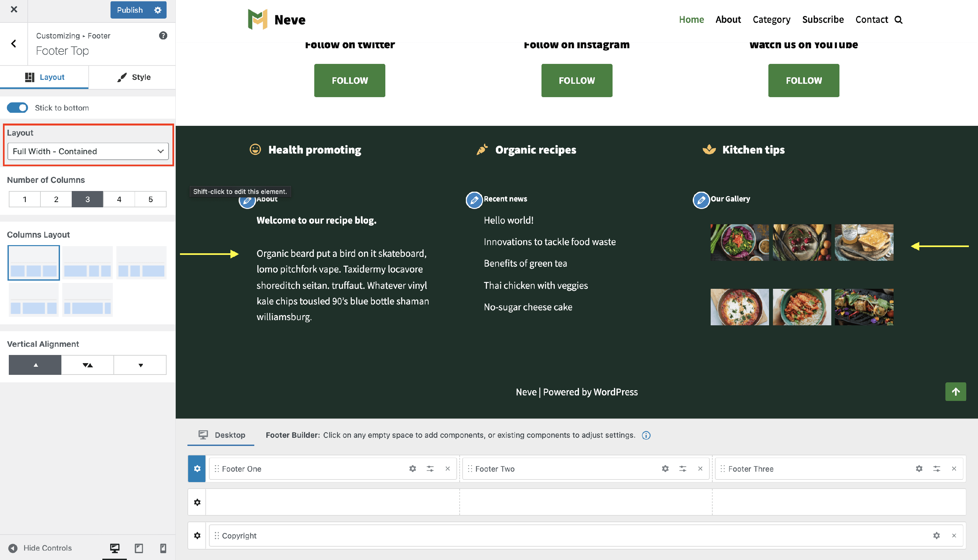Viewport: 978px width, 560px height.
Task: Open the Publish settings gear
Action: [x=158, y=10]
